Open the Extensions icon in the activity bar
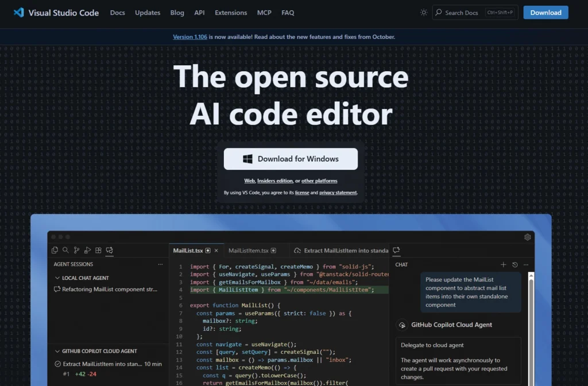 pos(98,251)
